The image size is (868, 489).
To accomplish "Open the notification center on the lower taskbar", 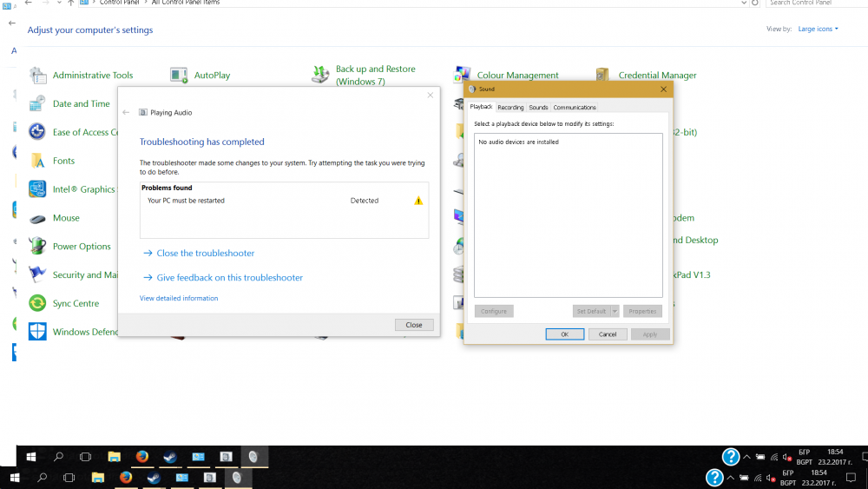I will click(x=852, y=478).
